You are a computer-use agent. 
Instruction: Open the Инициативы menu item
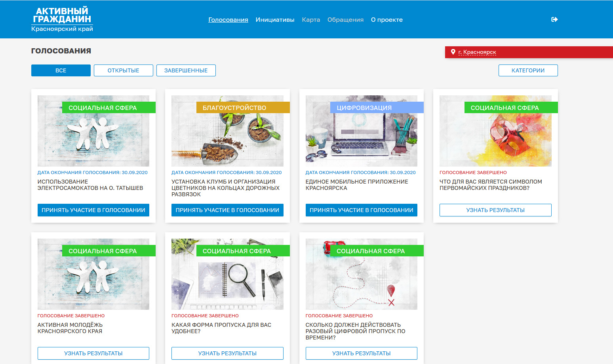(275, 20)
